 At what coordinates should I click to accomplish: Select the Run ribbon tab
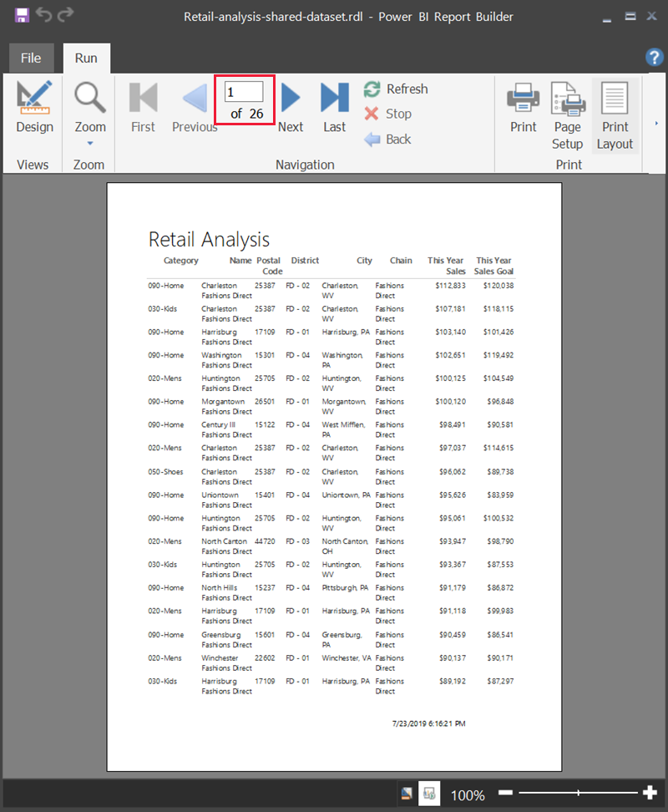click(86, 58)
